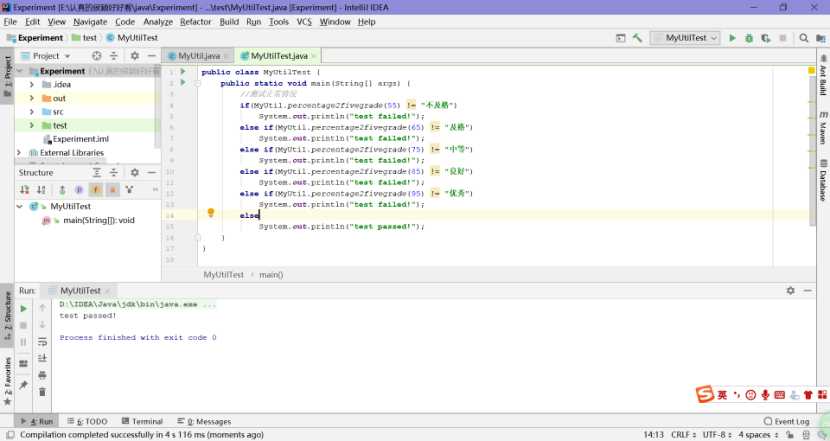The width and height of the screenshot is (830, 441).
Task: Open the Navigate menu
Action: point(90,22)
